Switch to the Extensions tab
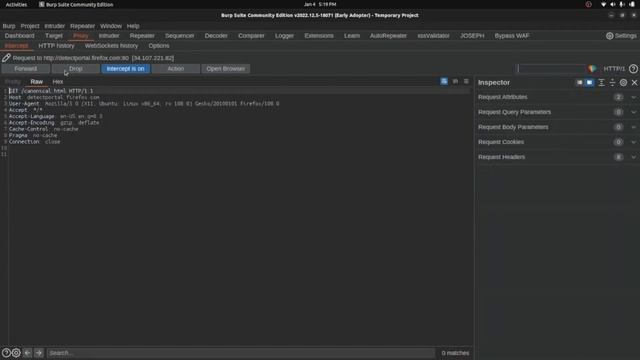Screen dimensions: 640x360 point(319,36)
